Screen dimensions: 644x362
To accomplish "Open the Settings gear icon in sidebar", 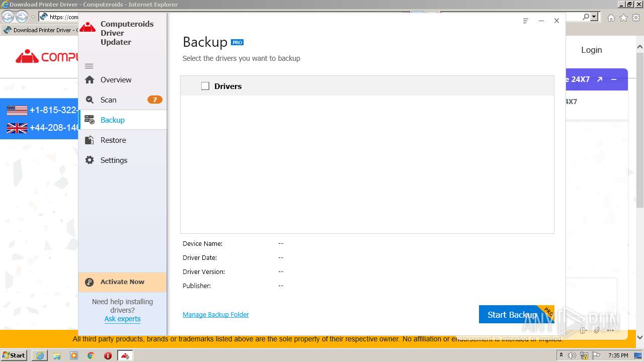I will click(x=90, y=160).
